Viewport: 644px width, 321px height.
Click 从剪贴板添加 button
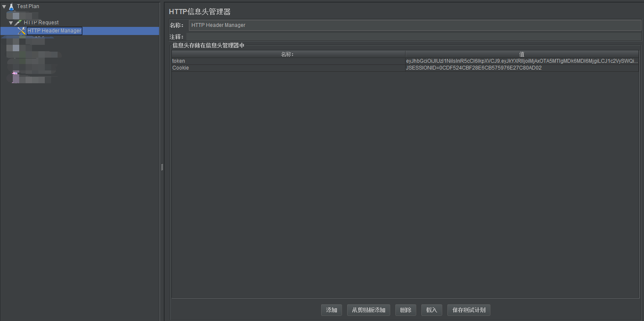tap(368, 310)
